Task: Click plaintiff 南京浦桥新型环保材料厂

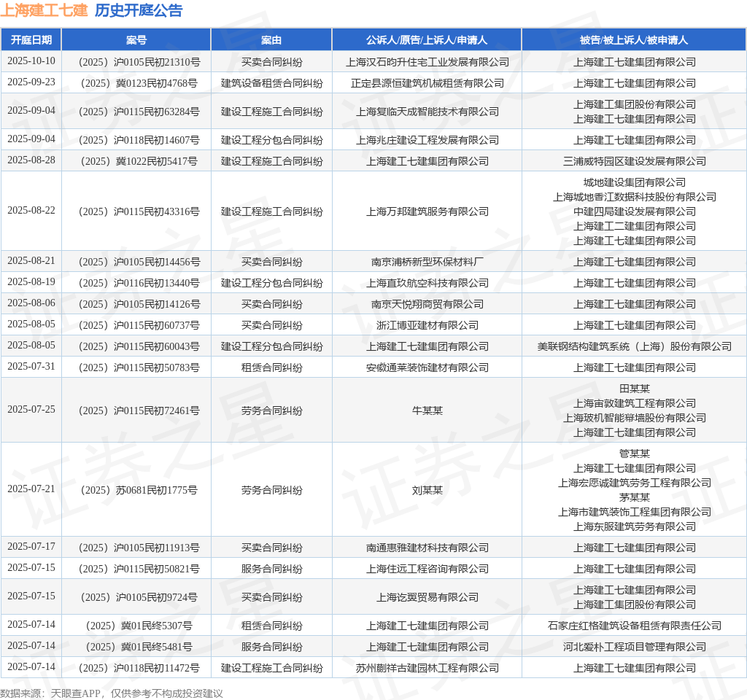Action: click(x=427, y=262)
